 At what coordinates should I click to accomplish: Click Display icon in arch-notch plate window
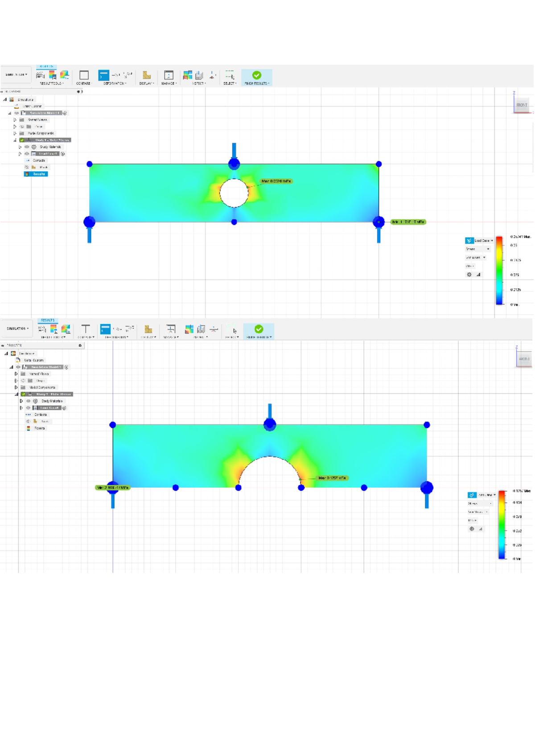148,329
